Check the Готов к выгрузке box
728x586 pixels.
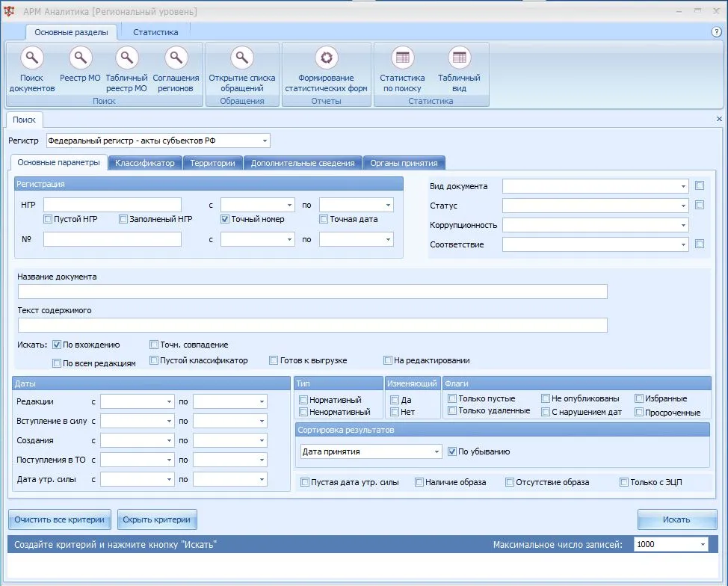274,360
